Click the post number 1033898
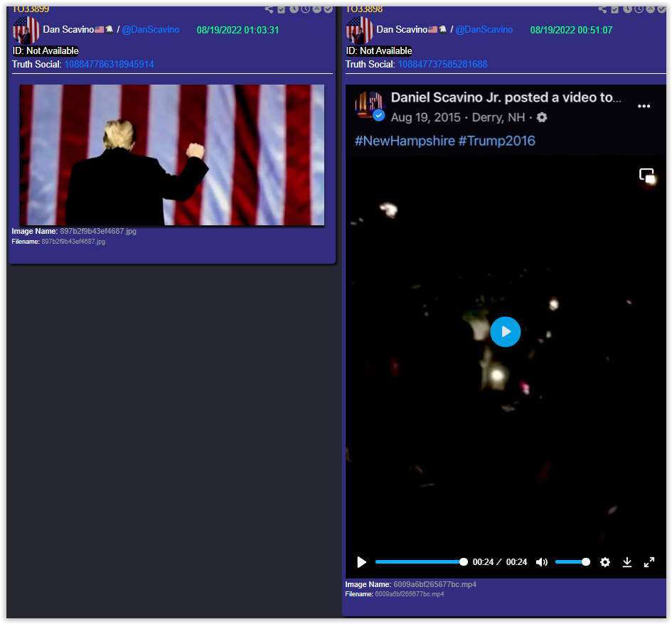 364,9
